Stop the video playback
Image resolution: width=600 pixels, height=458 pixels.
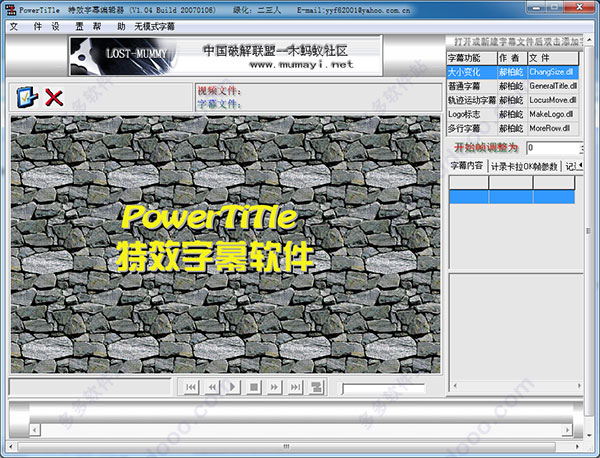click(x=253, y=387)
